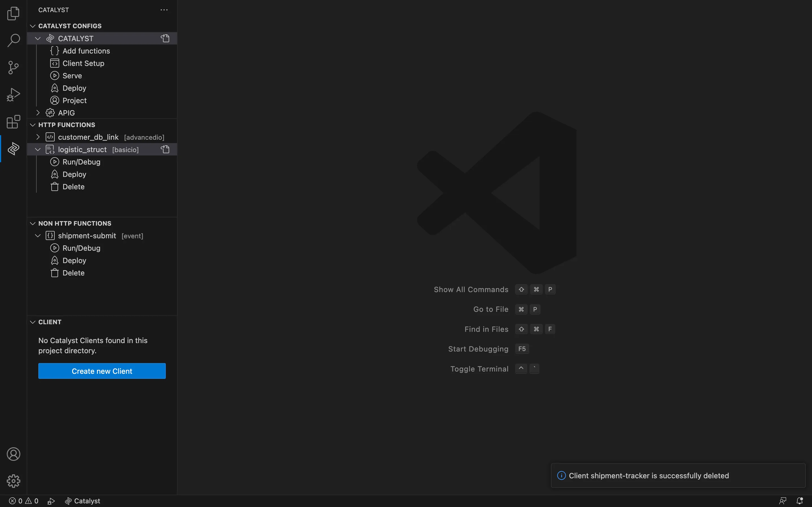Viewport: 812px width, 507px height.
Task: Open the Extensions view
Action: point(14,122)
